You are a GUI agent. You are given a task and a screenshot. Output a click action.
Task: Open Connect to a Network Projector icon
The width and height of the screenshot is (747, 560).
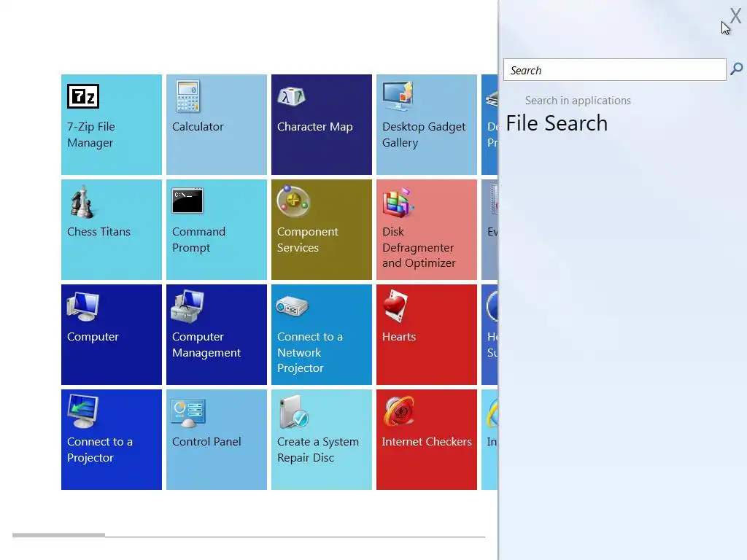pos(292,306)
